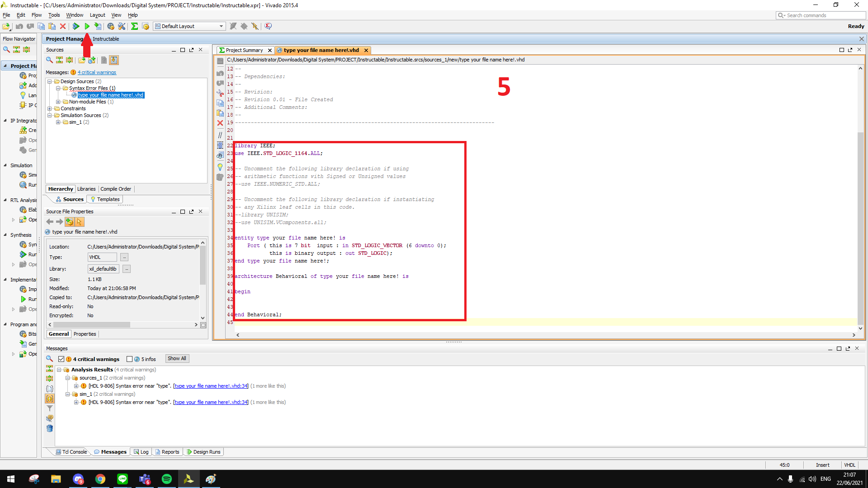Viewport: 868px width, 488px height.
Task: Expand the Constraints tree node
Action: click(50, 108)
